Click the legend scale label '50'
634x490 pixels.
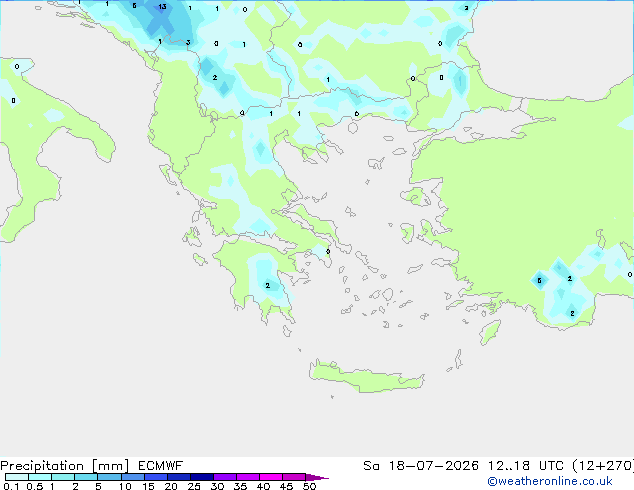point(309,486)
